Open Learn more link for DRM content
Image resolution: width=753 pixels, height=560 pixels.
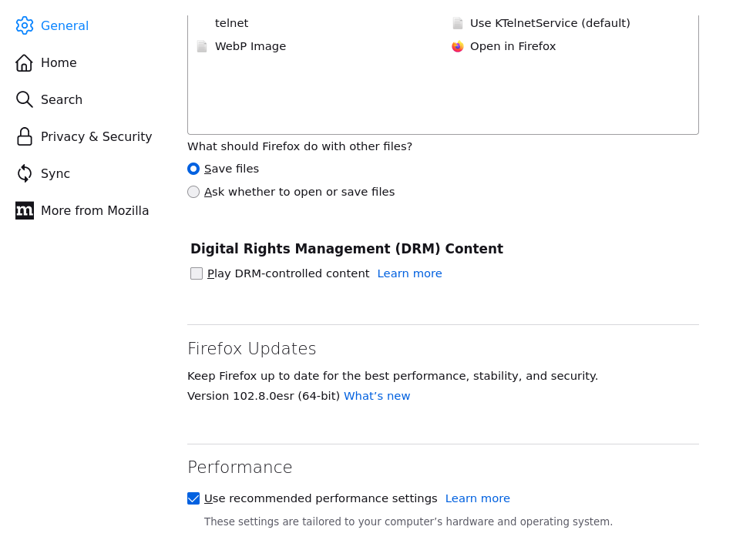[x=409, y=273]
